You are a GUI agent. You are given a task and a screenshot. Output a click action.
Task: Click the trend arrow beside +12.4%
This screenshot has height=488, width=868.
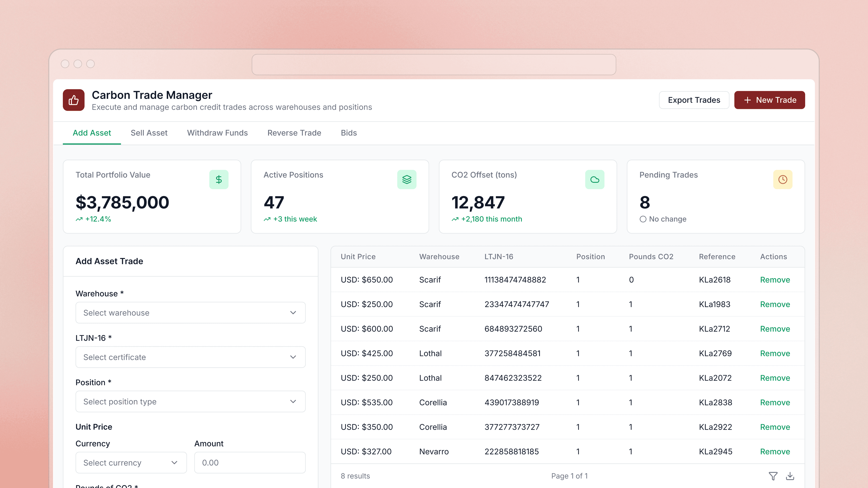[79, 219]
